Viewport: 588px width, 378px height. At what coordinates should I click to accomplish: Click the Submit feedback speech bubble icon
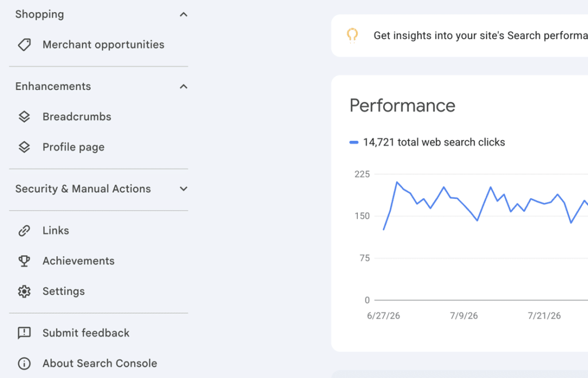[24, 333]
